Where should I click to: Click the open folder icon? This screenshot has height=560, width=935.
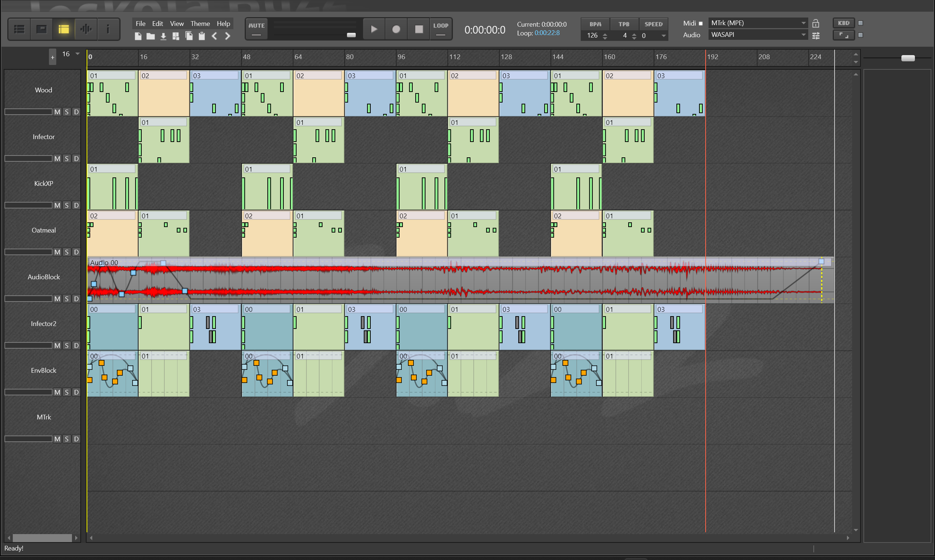point(150,36)
